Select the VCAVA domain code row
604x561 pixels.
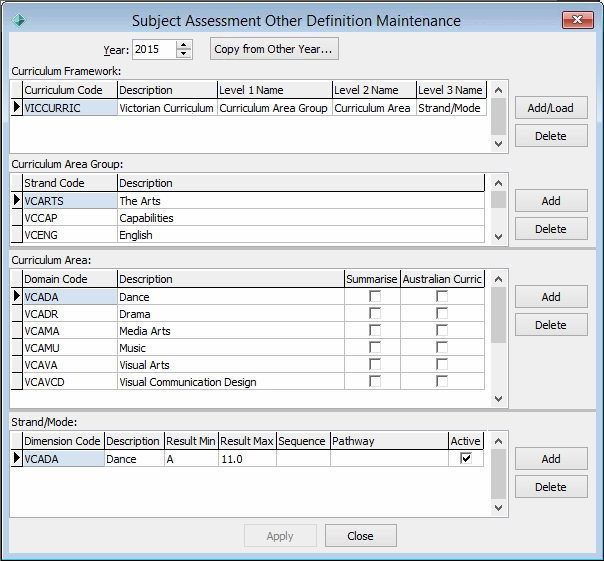(70, 364)
